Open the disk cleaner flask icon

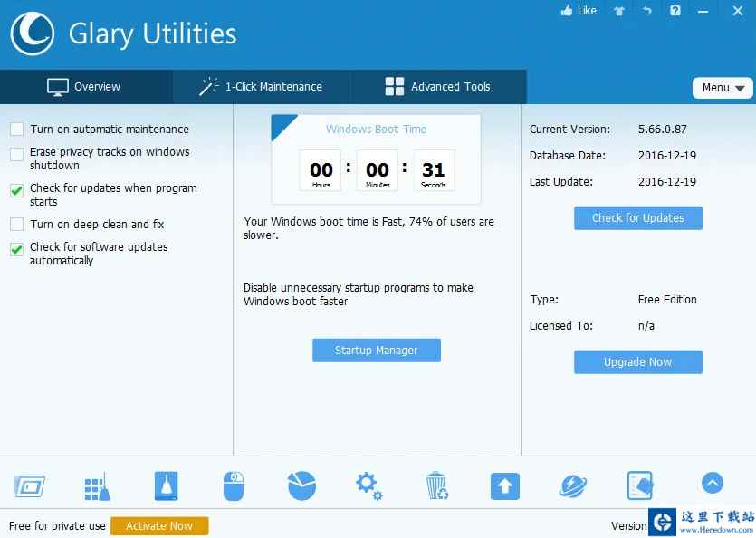(166, 485)
